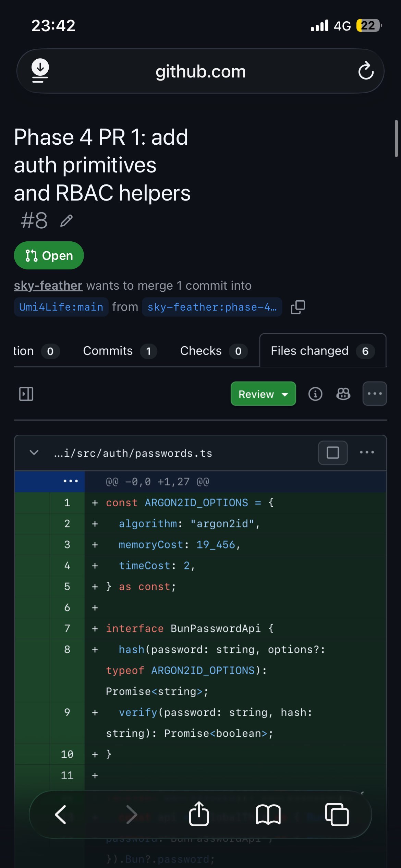
Task: Open the Copilot icon in toolbar
Action: tap(343, 394)
